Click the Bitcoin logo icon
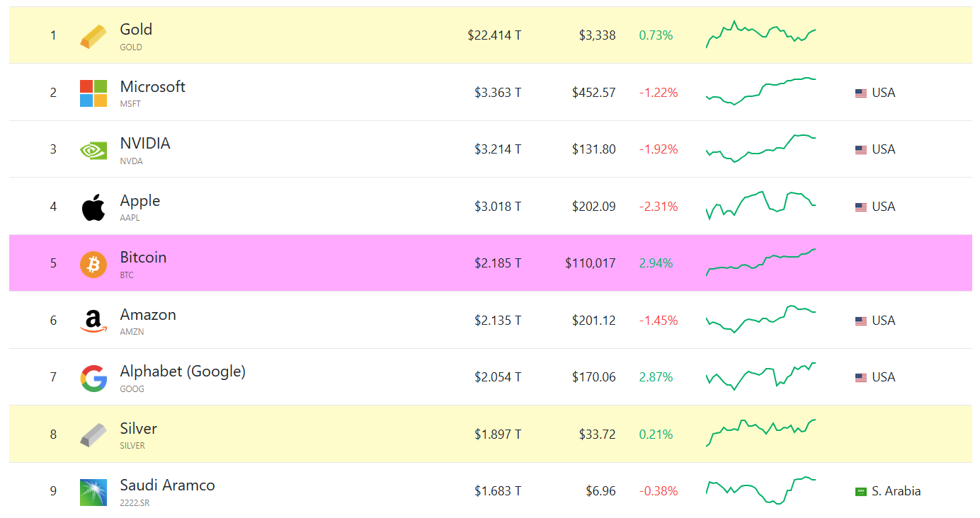The image size is (980, 518). pyautogui.click(x=93, y=264)
